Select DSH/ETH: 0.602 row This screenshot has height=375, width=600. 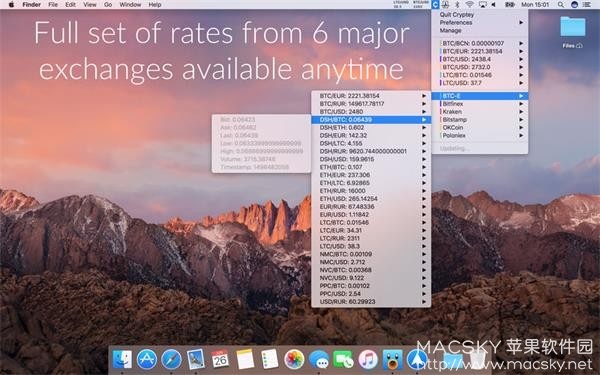[x=371, y=127]
